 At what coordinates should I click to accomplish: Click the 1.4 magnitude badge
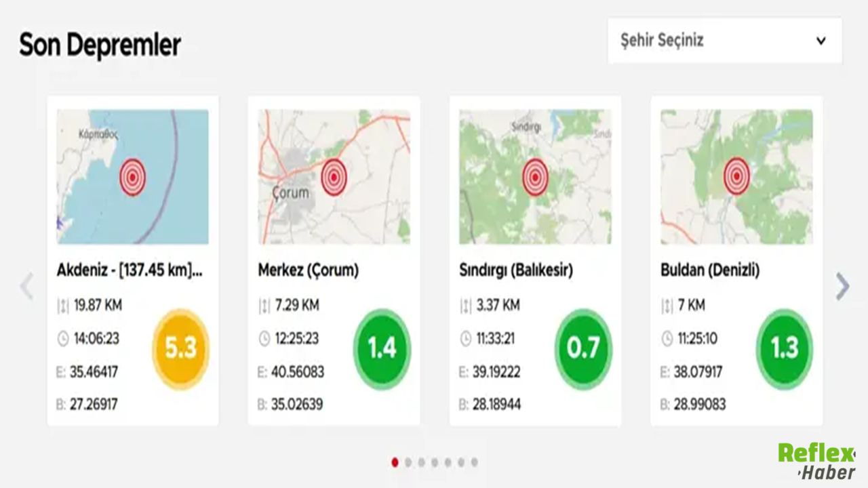pos(382,348)
